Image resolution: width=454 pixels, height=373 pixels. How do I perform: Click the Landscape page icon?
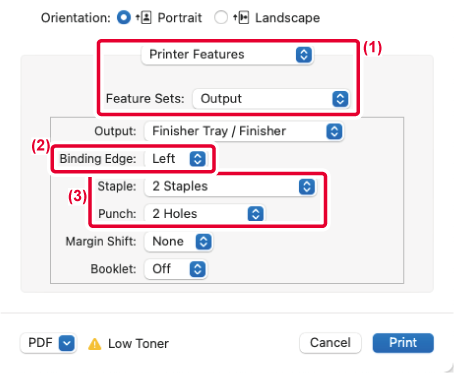tap(241, 17)
